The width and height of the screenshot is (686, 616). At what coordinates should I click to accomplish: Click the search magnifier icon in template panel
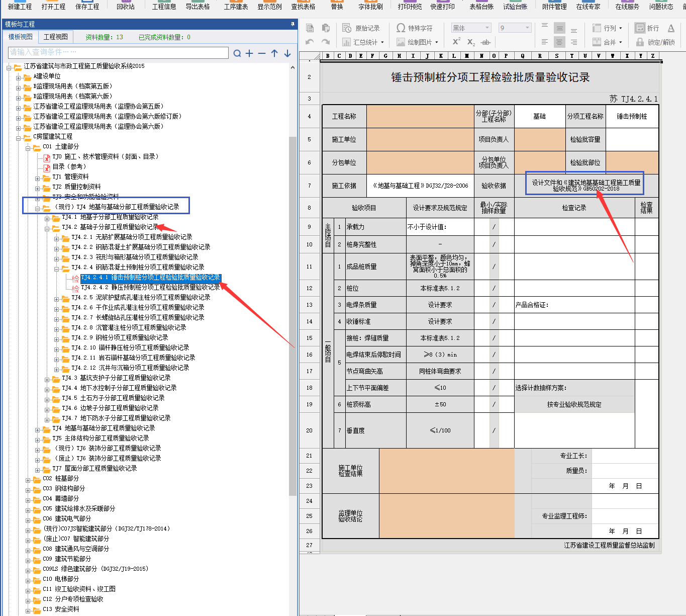tap(237, 53)
